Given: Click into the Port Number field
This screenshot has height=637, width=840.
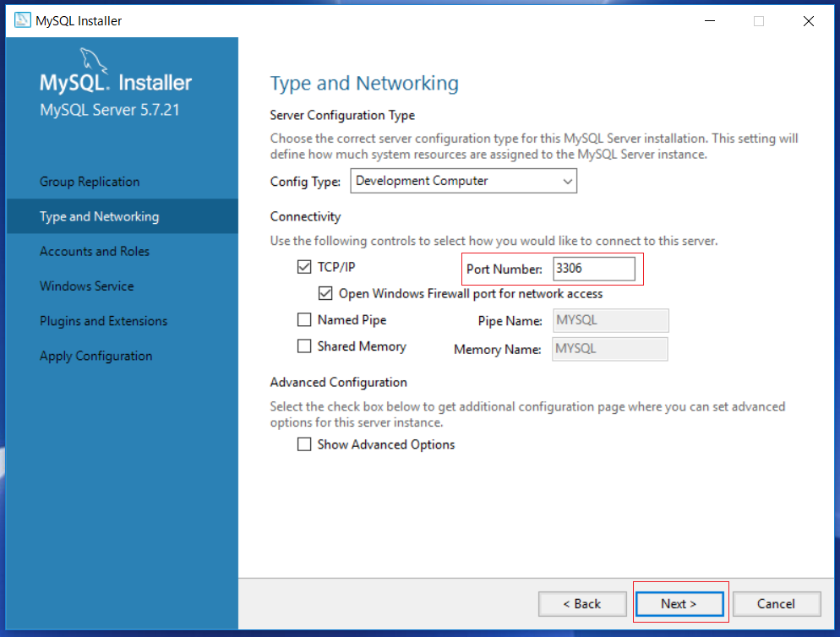Looking at the screenshot, I should click(594, 269).
